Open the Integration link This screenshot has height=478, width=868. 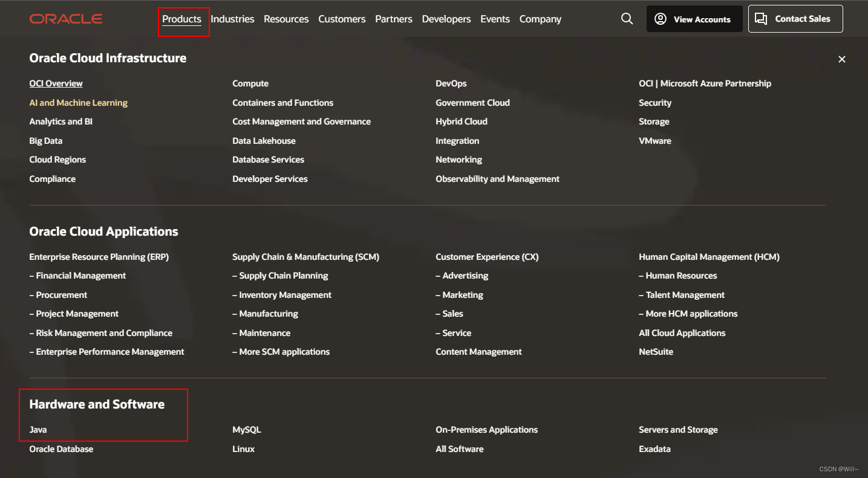(457, 141)
